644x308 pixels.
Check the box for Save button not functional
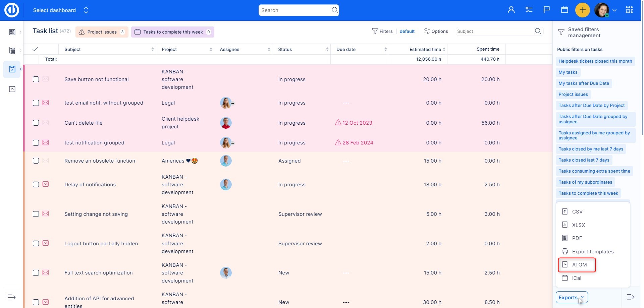click(36, 79)
